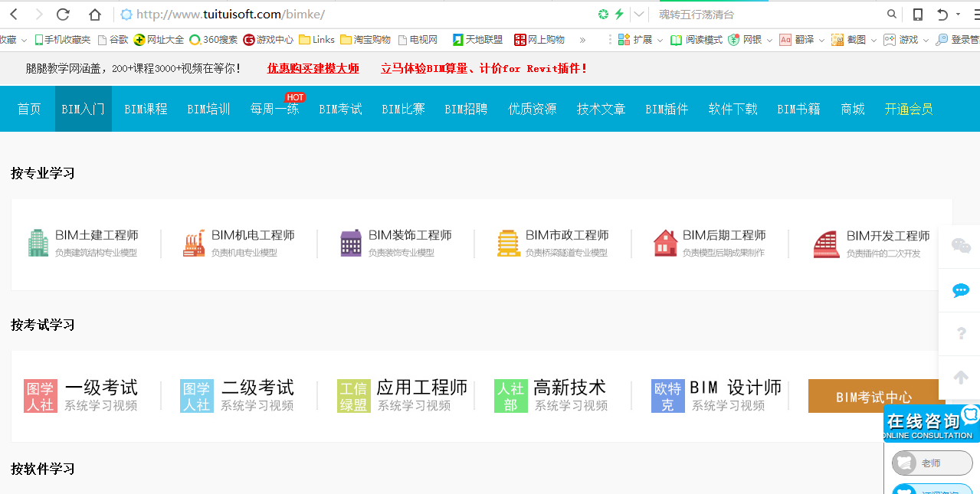Open BIM考试 navigation item
Viewport: 980px width, 494px height.
[340, 109]
